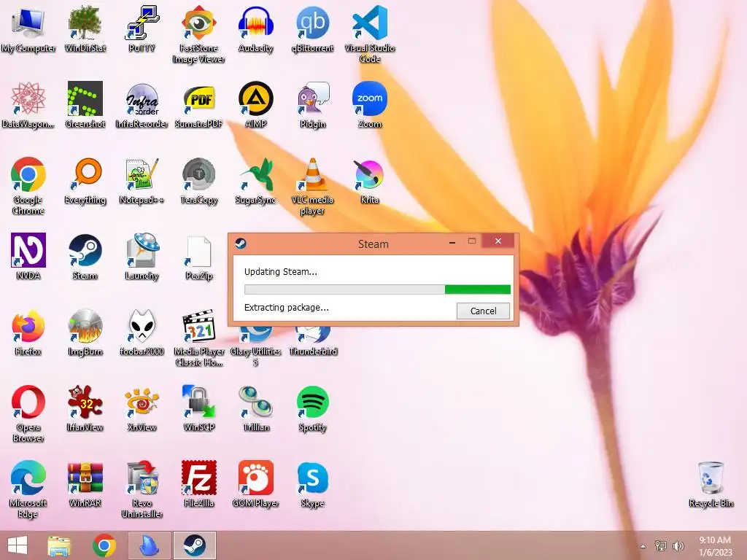Select the PuTTY desktop shortcut

click(x=142, y=29)
